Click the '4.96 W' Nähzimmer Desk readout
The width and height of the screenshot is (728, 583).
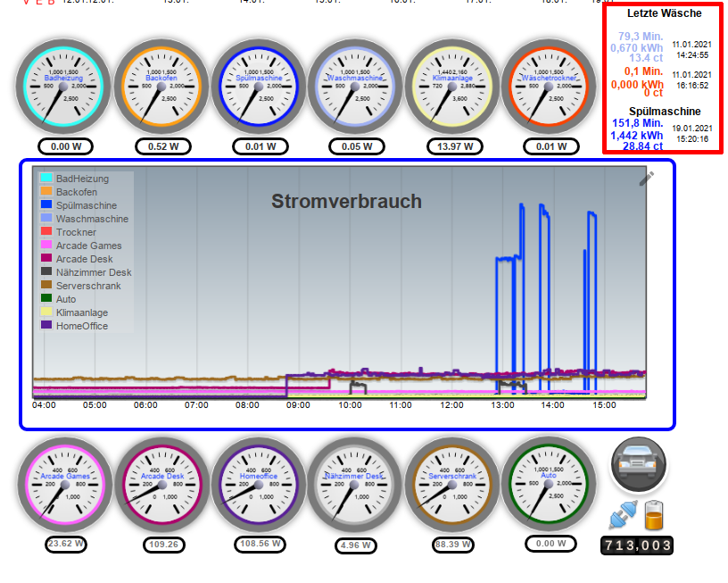click(356, 546)
